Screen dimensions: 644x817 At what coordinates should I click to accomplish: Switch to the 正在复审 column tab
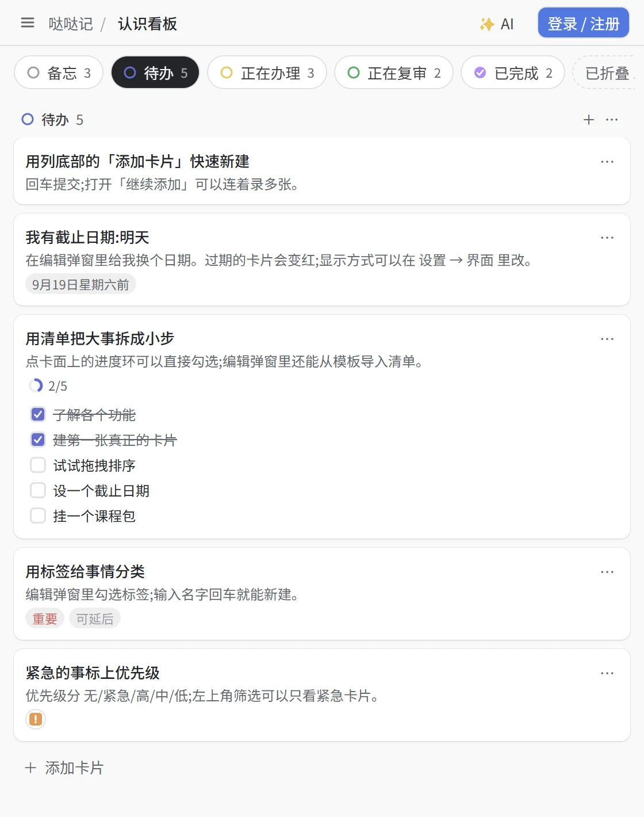tap(394, 72)
